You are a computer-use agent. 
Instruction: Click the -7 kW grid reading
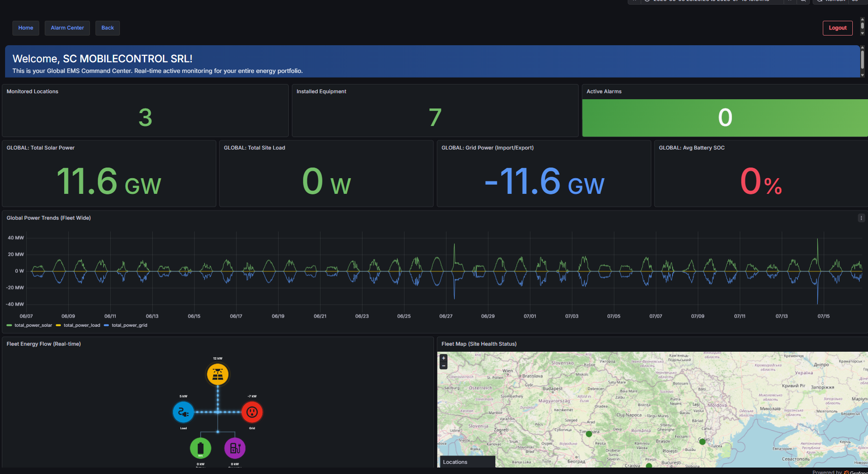[x=252, y=396]
